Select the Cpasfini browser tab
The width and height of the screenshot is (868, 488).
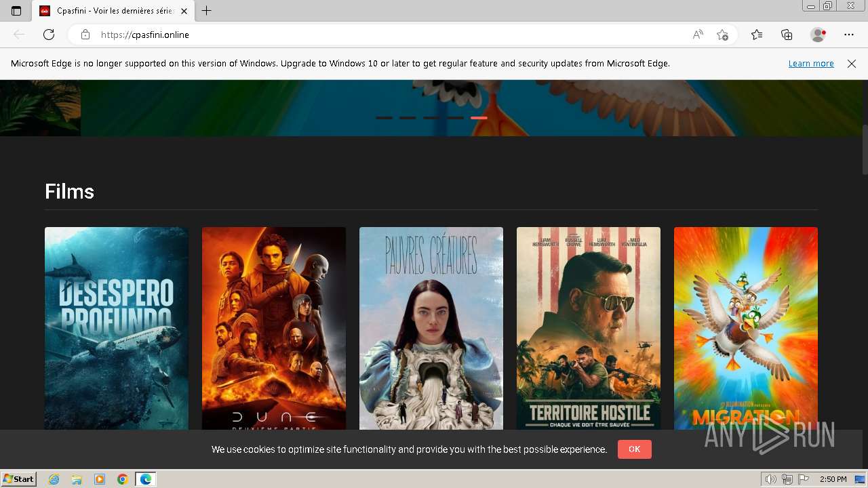click(x=113, y=11)
